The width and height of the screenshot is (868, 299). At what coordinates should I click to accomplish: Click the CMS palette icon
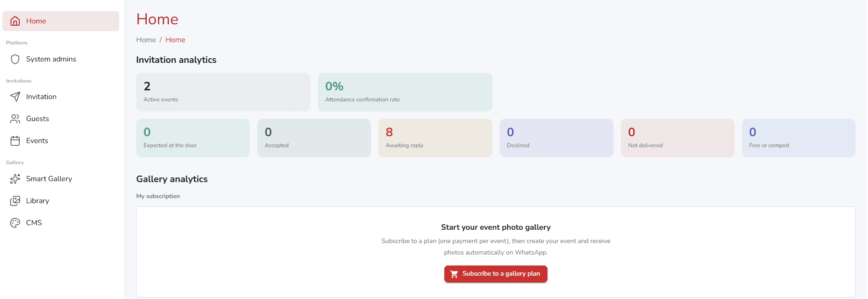tap(15, 223)
